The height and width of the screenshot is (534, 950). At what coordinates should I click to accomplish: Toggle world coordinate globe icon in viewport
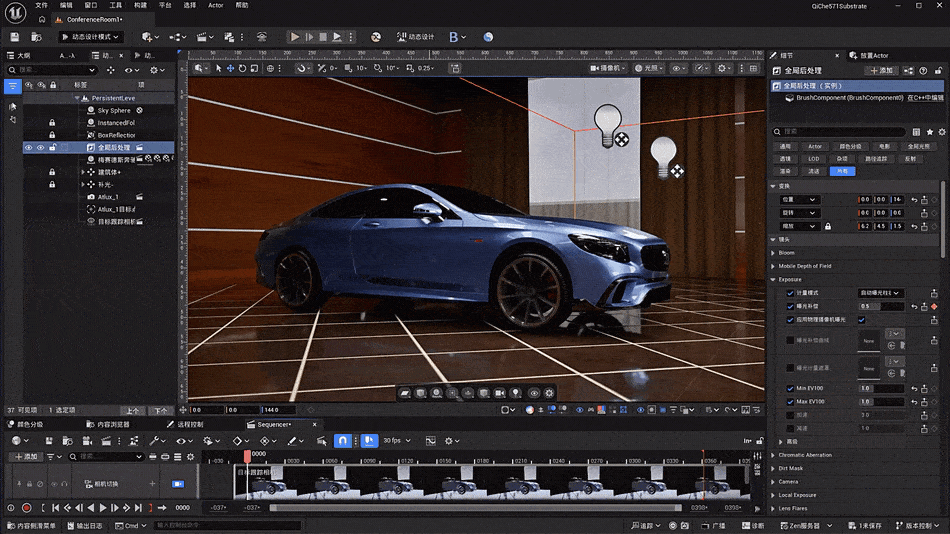pos(270,68)
